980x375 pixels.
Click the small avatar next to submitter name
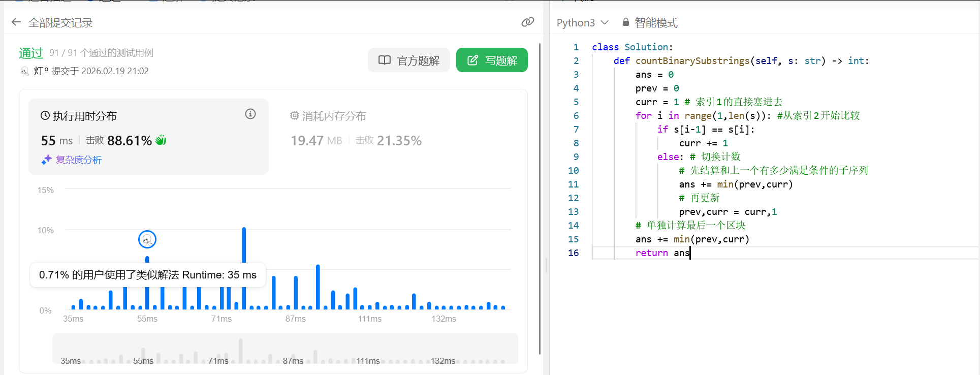point(24,71)
